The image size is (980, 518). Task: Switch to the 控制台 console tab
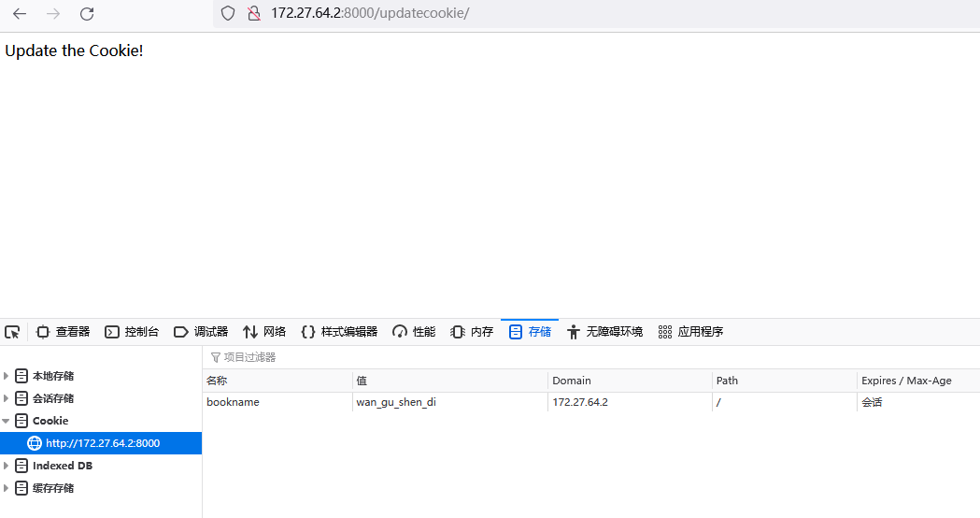[132, 332]
